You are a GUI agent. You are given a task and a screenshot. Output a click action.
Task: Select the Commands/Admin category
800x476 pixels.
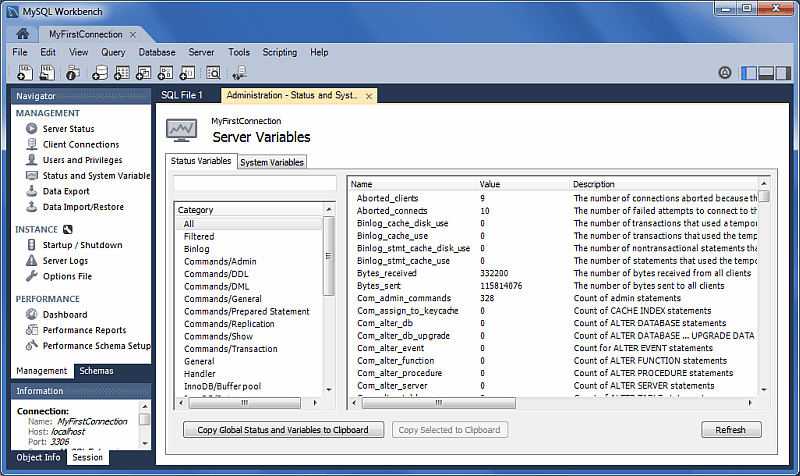pos(220,261)
